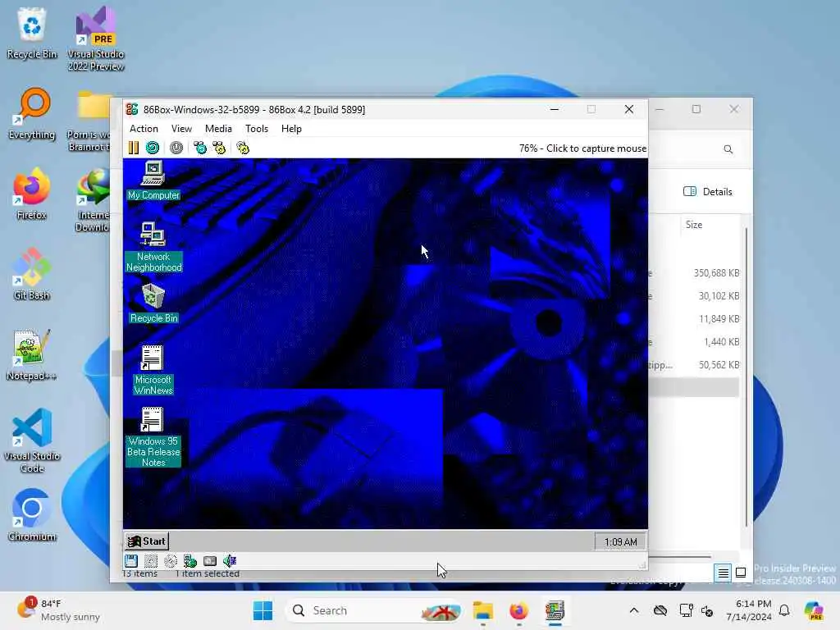This screenshot has width=840, height=630.
Task: Open the Windows 11 Start menu
Action: pyautogui.click(x=262, y=610)
